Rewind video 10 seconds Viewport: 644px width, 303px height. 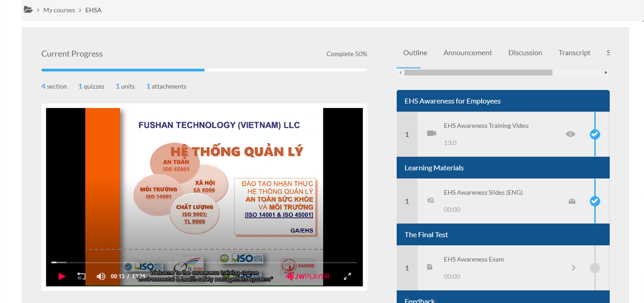pyautogui.click(x=81, y=276)
